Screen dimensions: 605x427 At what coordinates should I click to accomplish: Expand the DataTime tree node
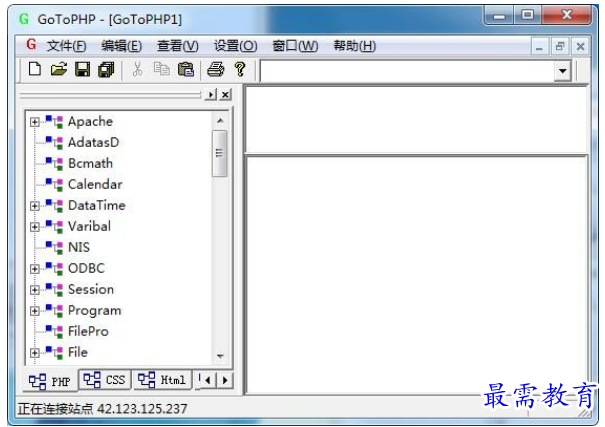click(x=35, y=206)
